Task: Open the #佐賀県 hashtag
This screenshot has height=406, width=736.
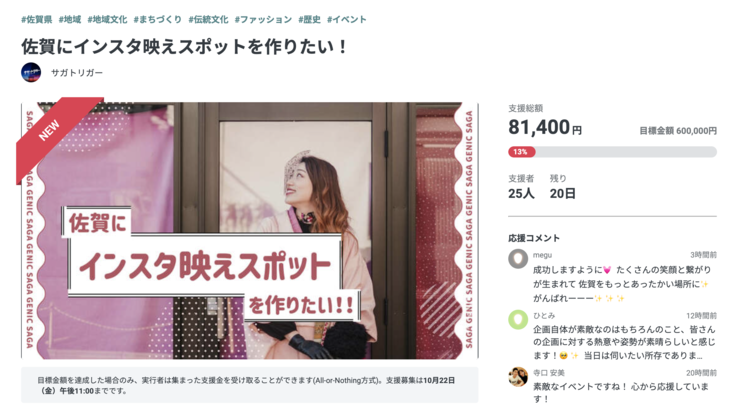Action: coord(37,20)
